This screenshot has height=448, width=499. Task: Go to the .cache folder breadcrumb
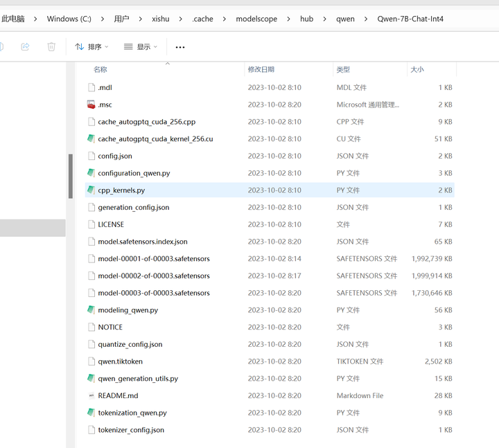(x=202, y=19)
